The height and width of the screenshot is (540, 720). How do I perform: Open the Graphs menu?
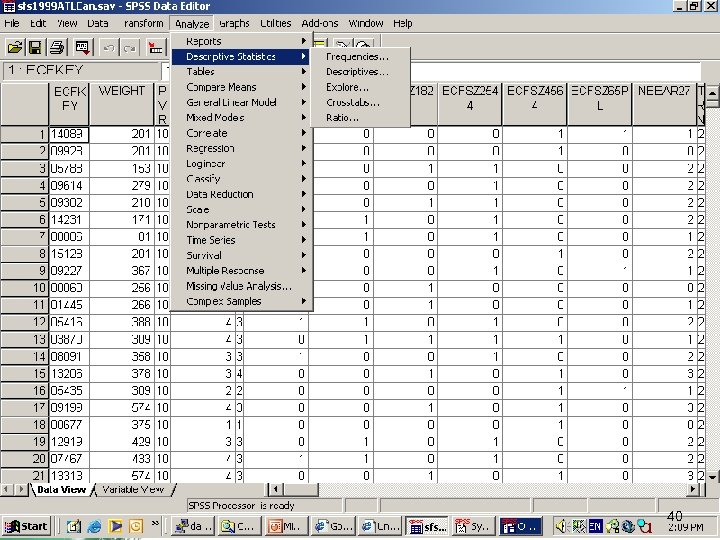pos(234,23)
